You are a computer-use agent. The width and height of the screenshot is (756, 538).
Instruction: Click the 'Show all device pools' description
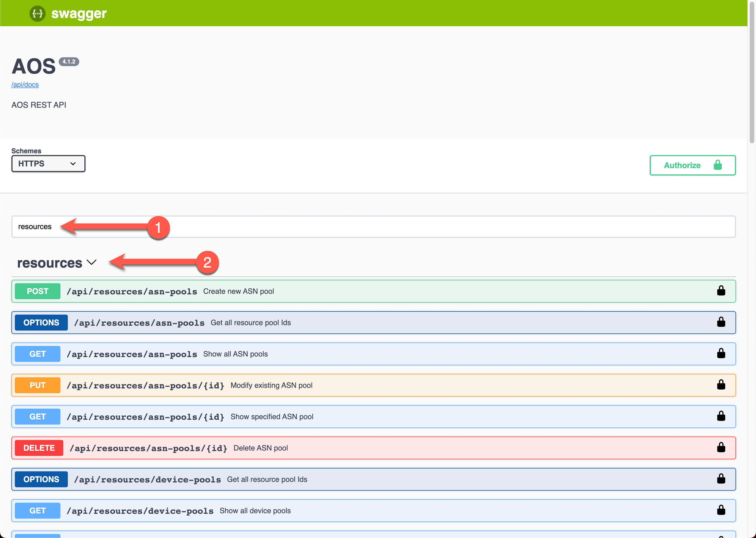(x=255, y=511)
